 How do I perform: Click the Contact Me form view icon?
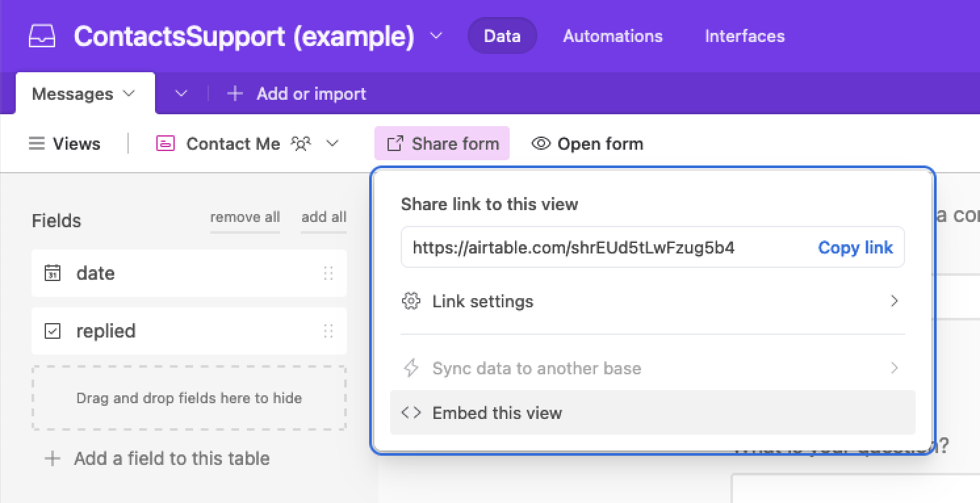pos(166,143)
